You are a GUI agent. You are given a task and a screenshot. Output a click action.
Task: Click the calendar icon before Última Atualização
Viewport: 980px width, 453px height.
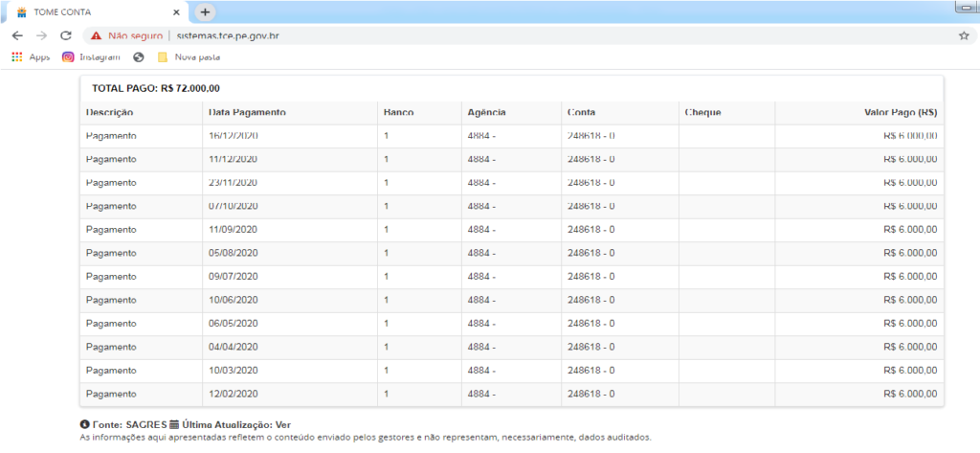click(174, 425)
